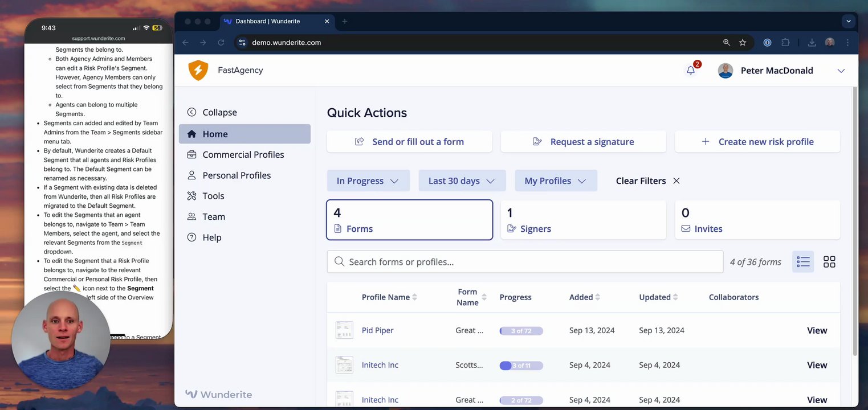Expand the Last 30 days filter
The width and height of the screenshot is (868, 410).
462,181
